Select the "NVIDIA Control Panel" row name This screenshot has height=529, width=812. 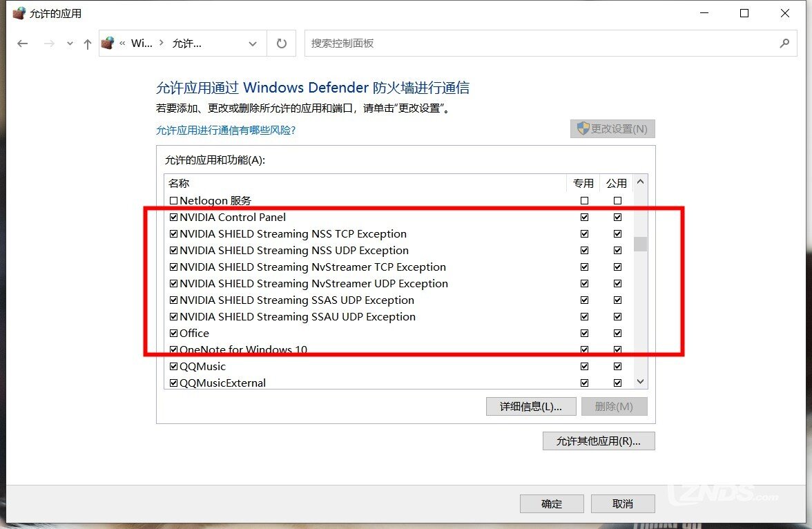(233, 217)
